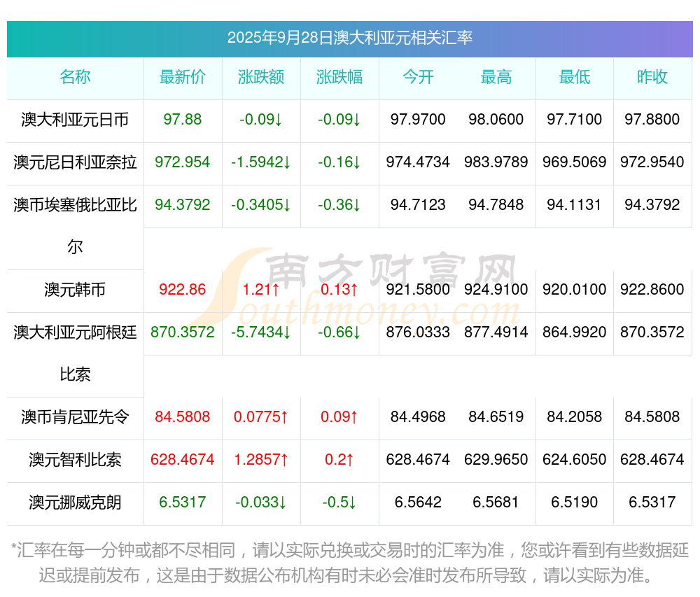
Task: Click the high value '98.0600'
Action: click(496, 120)
